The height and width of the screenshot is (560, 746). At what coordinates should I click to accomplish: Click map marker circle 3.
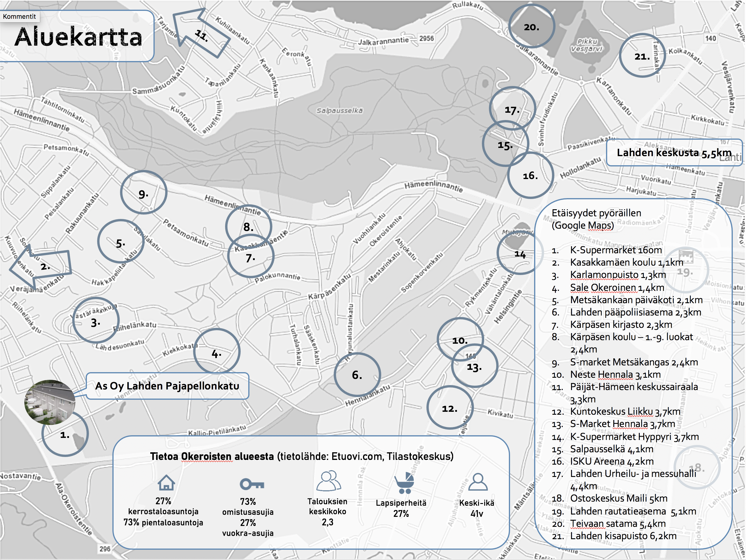pos(96,321)
